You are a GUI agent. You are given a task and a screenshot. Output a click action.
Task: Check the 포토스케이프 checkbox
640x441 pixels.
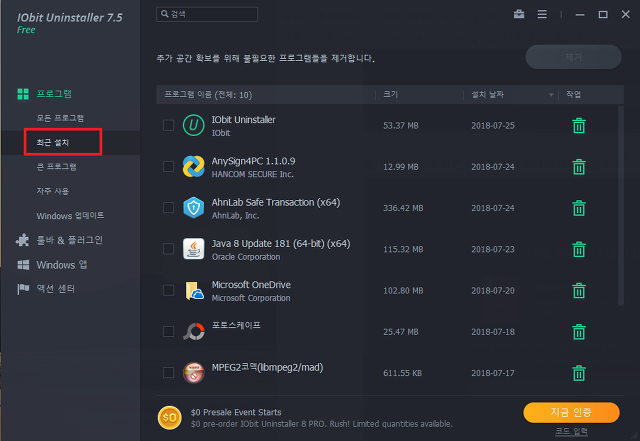pyautogui.click(x=168, y=331)
